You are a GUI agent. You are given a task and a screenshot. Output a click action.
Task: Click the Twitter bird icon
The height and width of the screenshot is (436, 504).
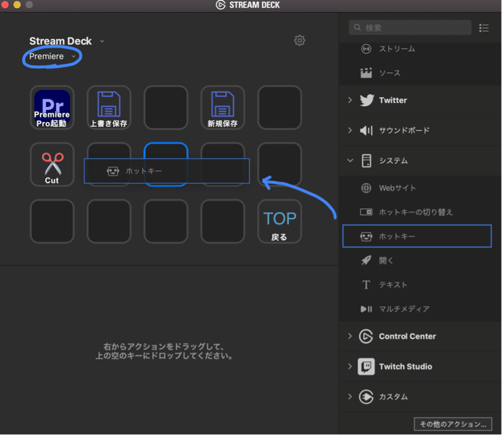click(367, 100)
